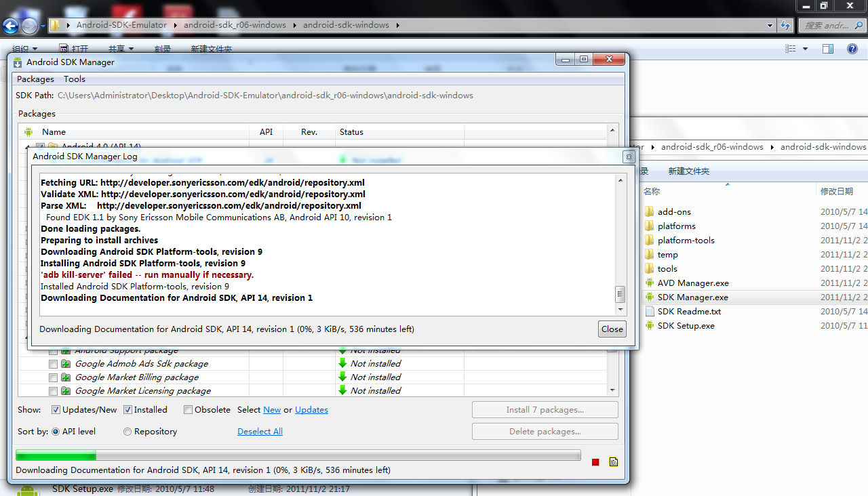Click the Explorer search input field
Screen dimensions: 868x496
point(832,26)
